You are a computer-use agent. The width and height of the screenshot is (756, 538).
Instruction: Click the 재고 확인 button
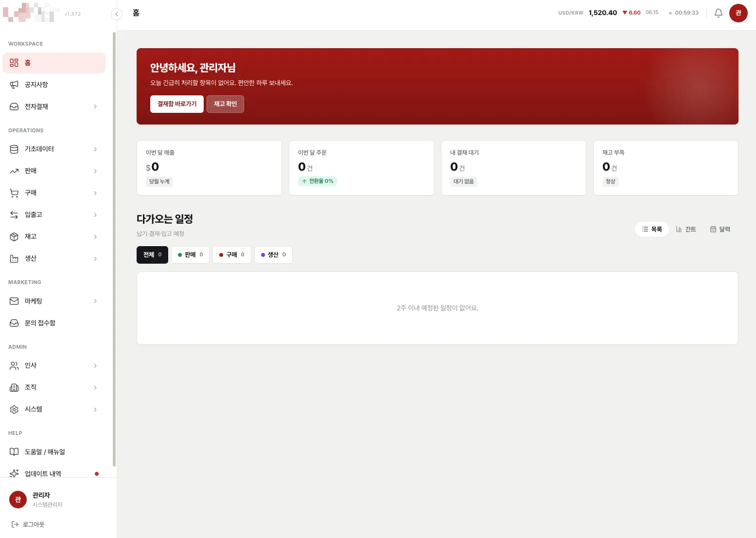(x=225, y=104)
